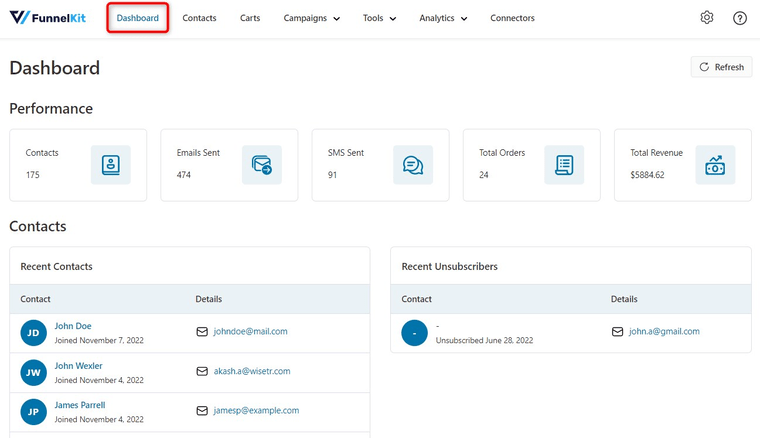Click the Total Revenue $5884.62 card
The height and width of the screenshot is (438, 760).
683,165
